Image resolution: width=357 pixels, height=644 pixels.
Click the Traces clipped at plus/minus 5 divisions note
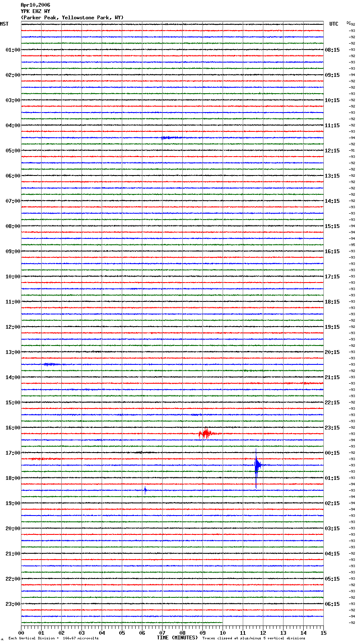click(x=254, y=638)
